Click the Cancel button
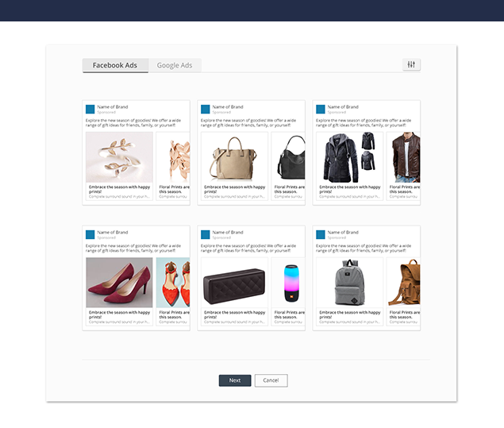The height and width of the screenshot is (428, 504). point(271,380)
